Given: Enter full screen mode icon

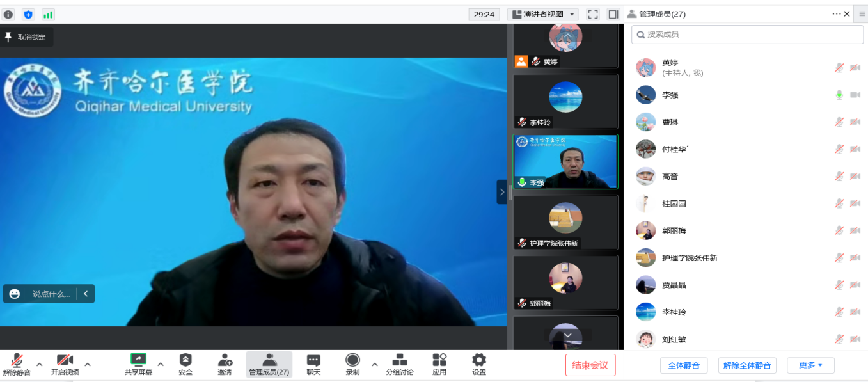Looking at the screenshot, I should (x=593, y=14).
